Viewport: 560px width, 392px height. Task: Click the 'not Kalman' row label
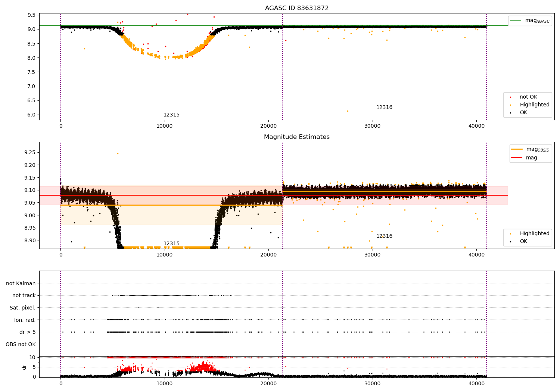[x=21, y=284]
